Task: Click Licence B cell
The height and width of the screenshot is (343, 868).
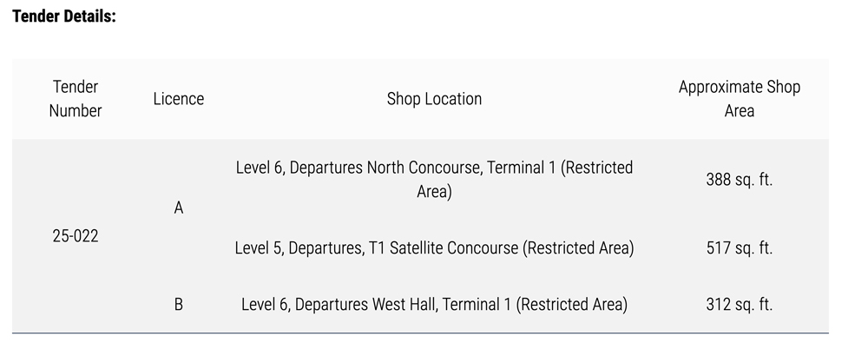Action: tap(178, 304)
